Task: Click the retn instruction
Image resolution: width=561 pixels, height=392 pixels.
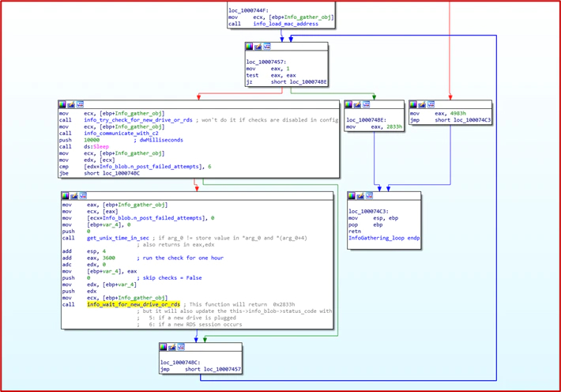Action: (355, 232)
